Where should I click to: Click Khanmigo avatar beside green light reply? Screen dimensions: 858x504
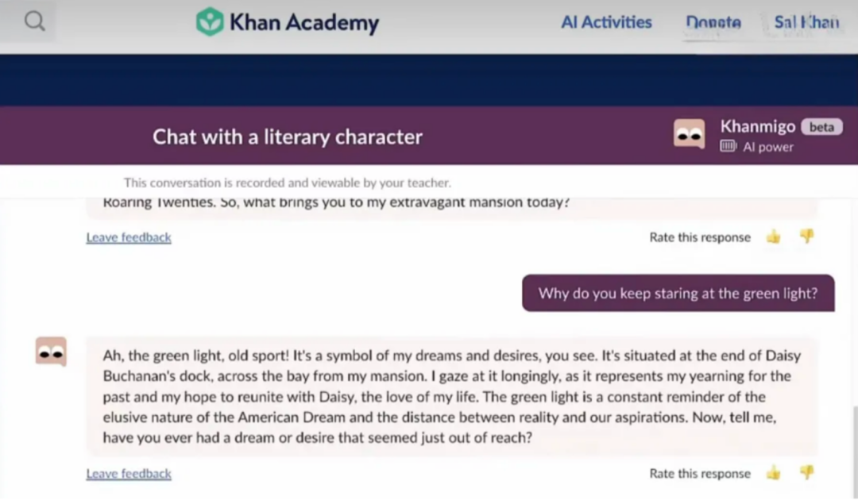[x=51, y=352]
